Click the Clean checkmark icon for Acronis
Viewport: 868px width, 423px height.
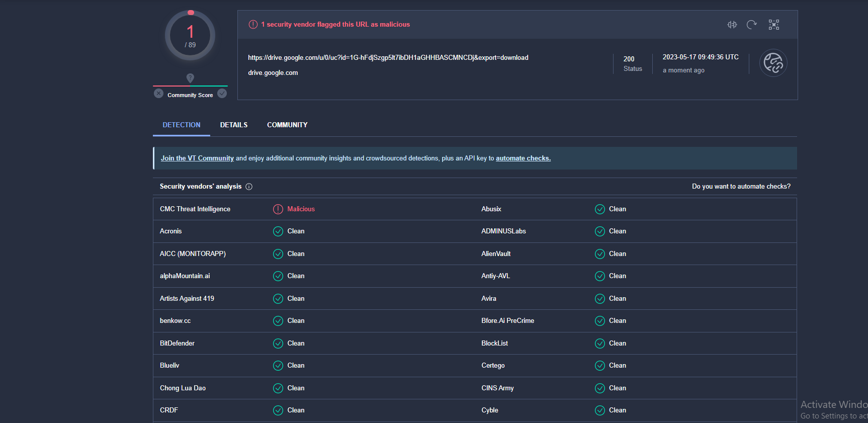coord(278,231)
